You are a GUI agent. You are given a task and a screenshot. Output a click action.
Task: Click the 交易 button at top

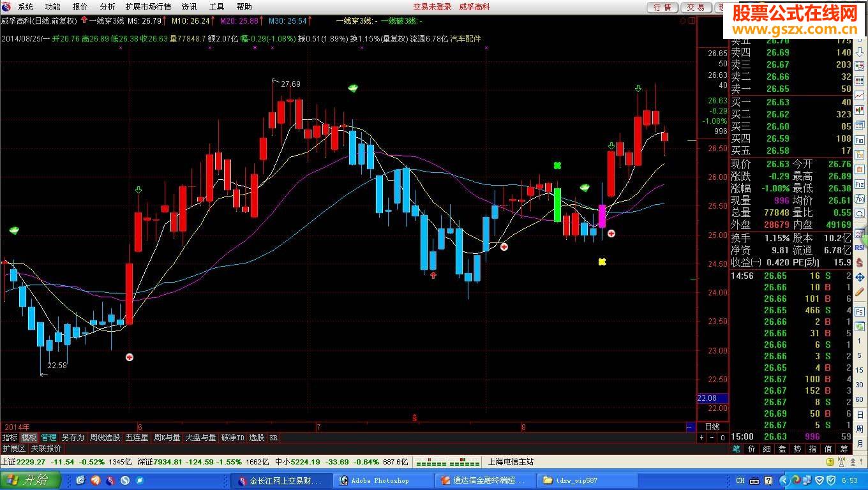(x=696, y=7)
